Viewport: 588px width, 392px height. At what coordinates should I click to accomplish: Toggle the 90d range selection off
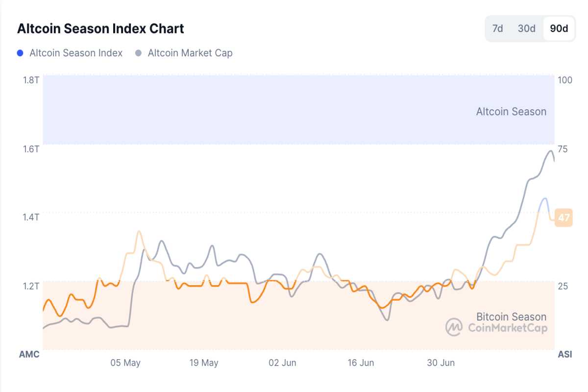pos(560,28)
